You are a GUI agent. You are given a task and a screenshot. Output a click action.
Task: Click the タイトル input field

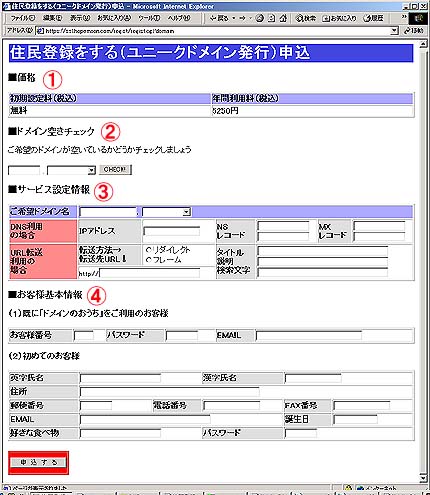click(322, 251)
